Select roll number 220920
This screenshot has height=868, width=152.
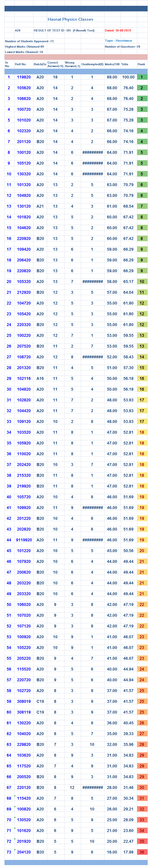click(x=24, y=238)
